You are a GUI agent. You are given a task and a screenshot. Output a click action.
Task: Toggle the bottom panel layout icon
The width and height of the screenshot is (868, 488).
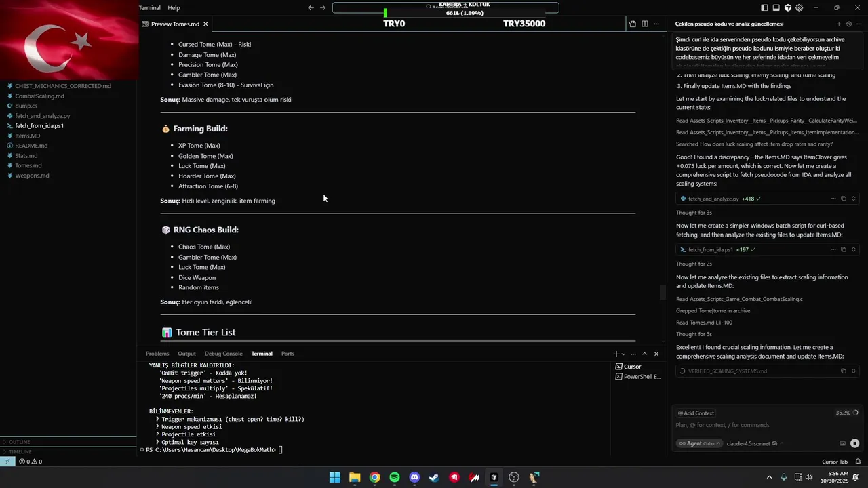coord(776,8)
